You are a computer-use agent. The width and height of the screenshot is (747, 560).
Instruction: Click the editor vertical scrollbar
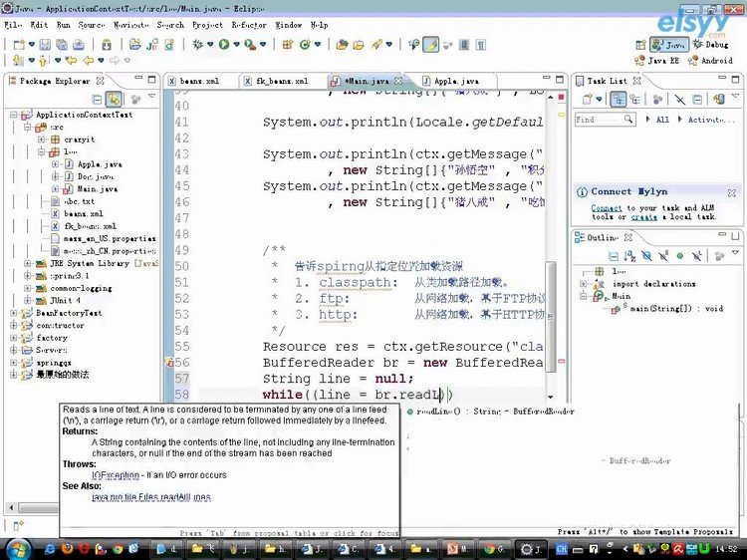coord(551,317)
